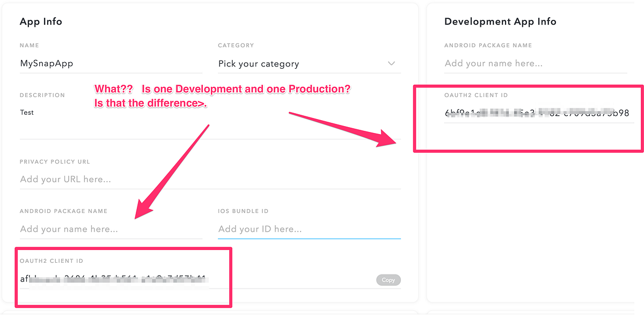The width and height of the screenshot is (644, 318).
Task: Select App Info Android package name field
Action: 111,229
